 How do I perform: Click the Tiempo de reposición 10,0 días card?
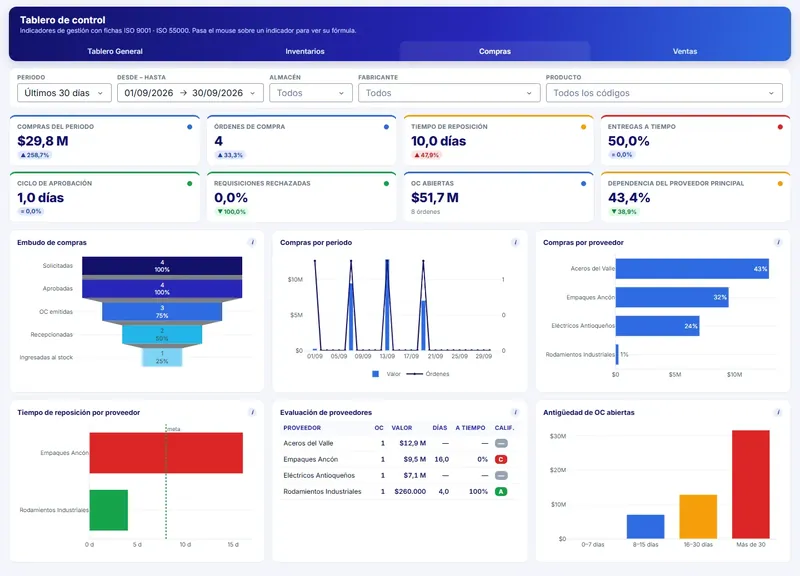click(498, 140)
